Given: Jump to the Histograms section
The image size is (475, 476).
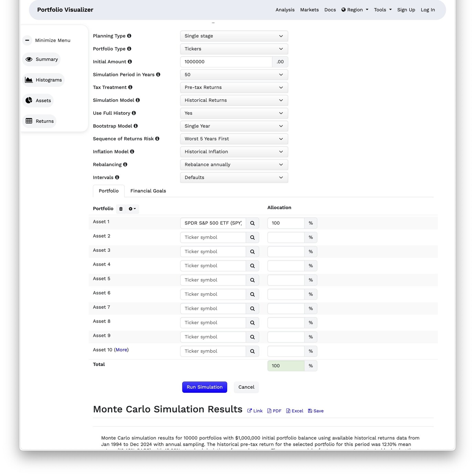Looking at the screenshot, I should [43, 80].
